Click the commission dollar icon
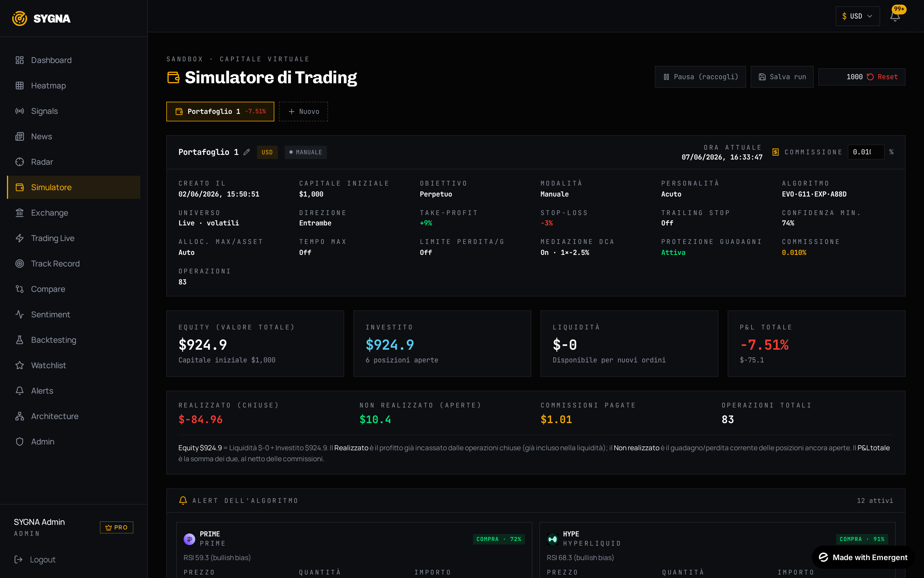 pos(776,152)
